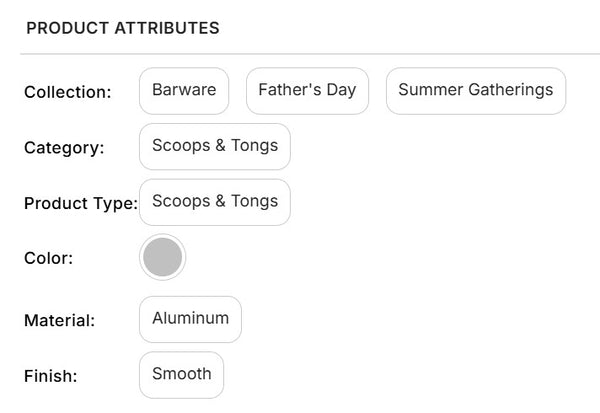The width and height of the screenshot is (600, 413).
Task: Click the Category label text
Action: coord(64,148)
